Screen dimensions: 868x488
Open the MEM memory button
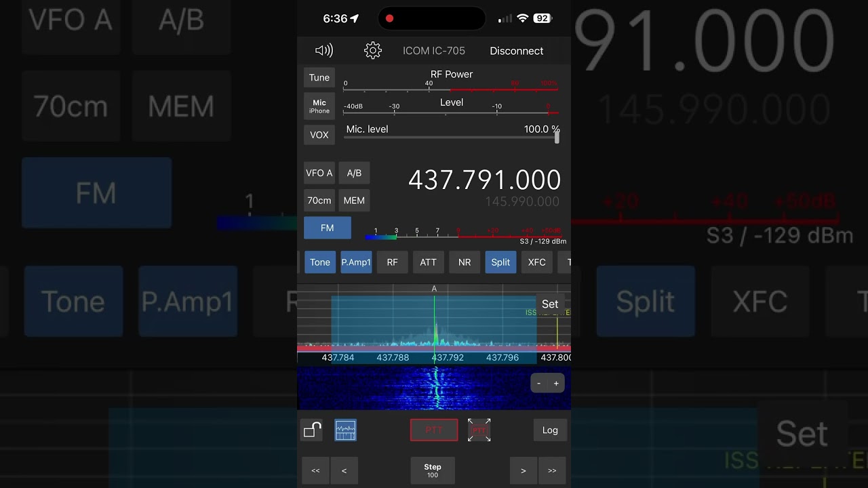pos(354,201)
